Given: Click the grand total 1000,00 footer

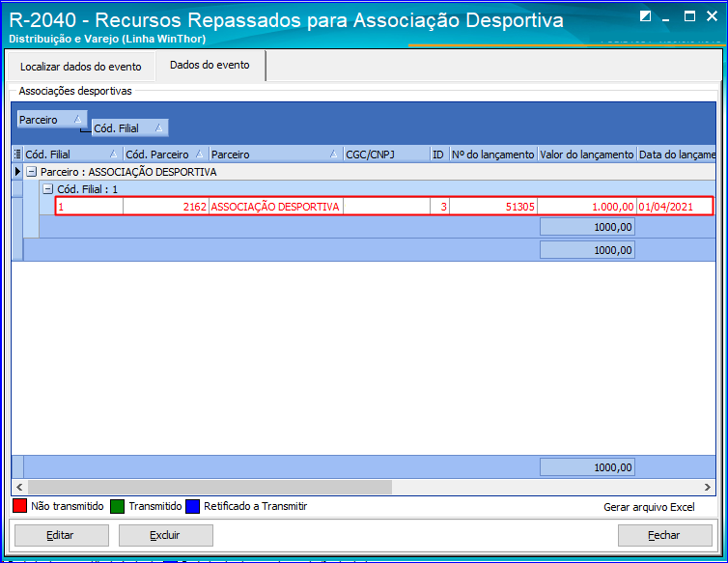Looking at the screenshot, I should click(587, 467).
